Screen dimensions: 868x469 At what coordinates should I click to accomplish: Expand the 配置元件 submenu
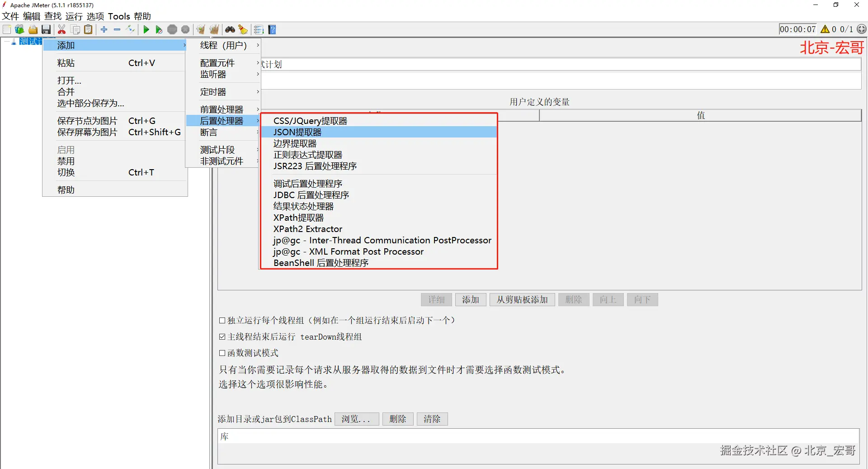coord(224,63)
